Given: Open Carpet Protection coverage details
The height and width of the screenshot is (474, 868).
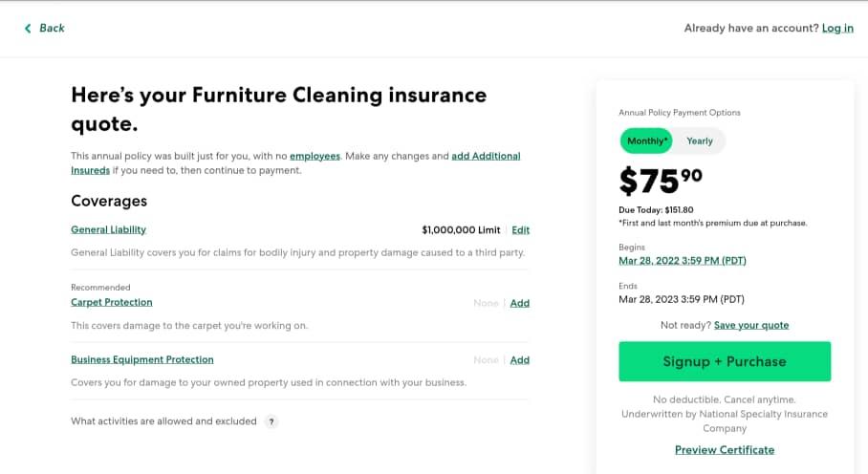Looking at the screenshot, I should pyautogui.click(x=112, y=302).
